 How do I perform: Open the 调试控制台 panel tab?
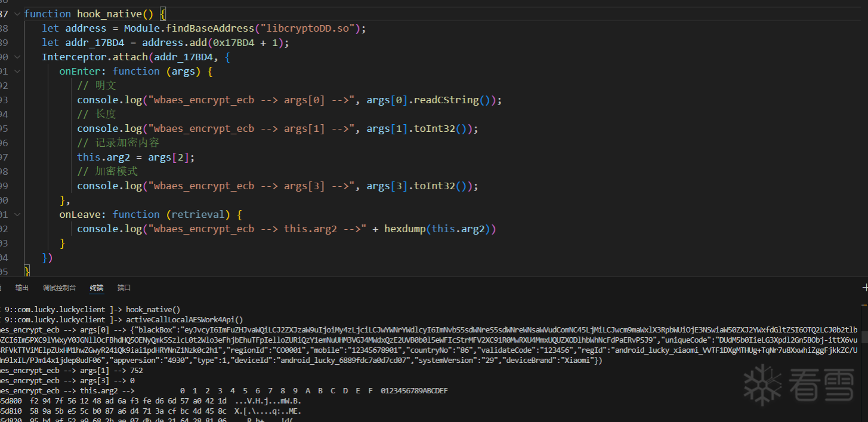point(59,288)
